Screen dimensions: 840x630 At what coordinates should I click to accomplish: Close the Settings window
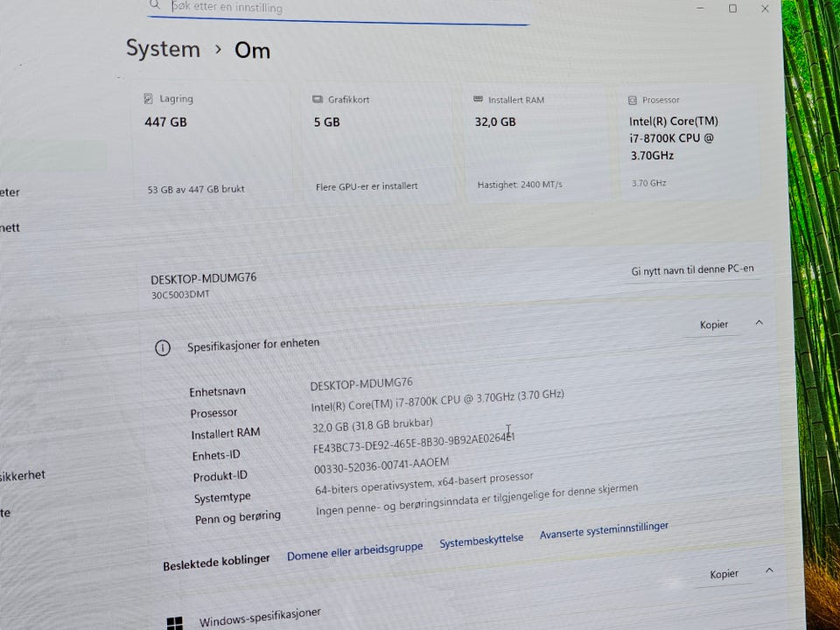[x=765, y=9]
